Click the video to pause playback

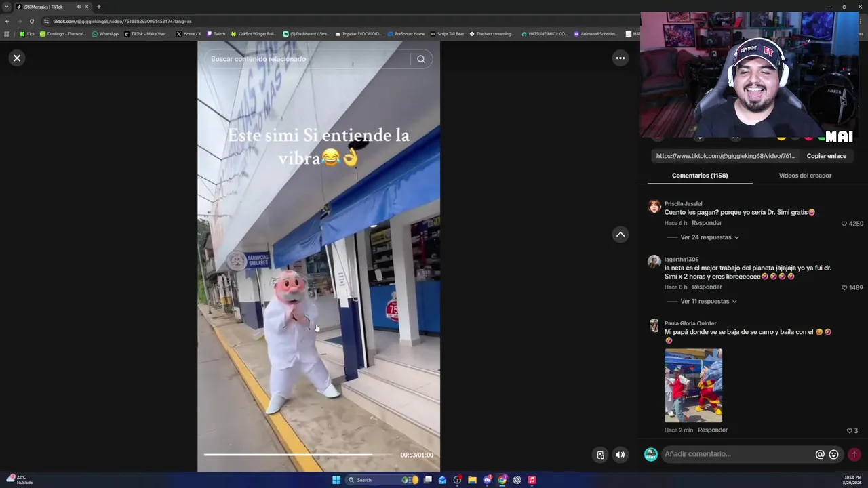click(319, 258)
